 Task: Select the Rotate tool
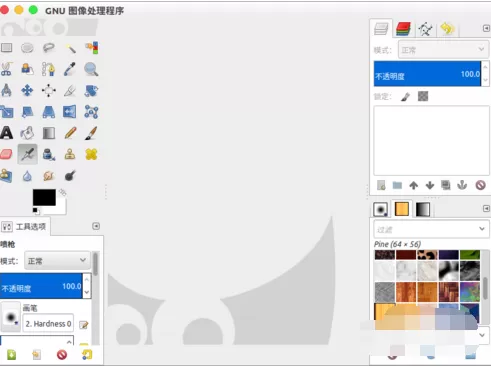[91, 90]
